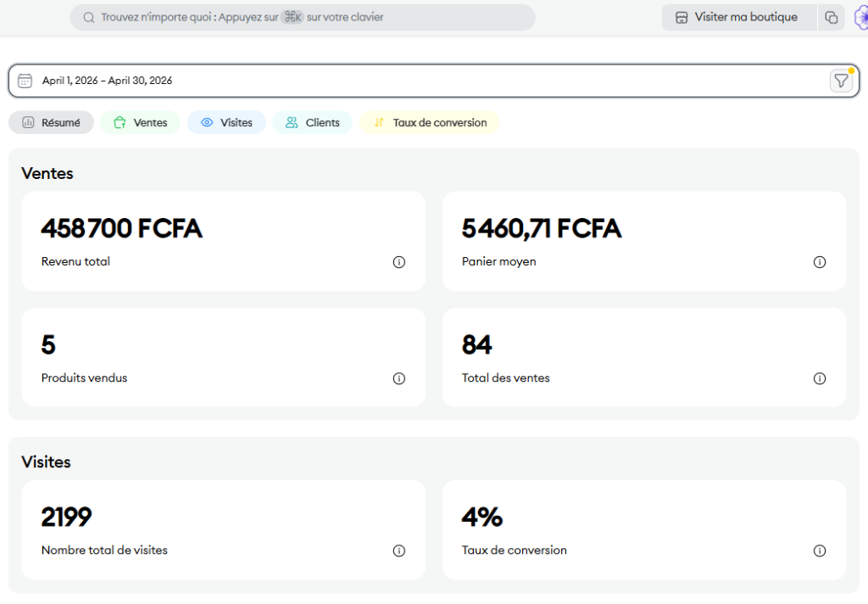
Task: Click the shopping bag icon on Ventes tab
Action: [x=120, y=122]
